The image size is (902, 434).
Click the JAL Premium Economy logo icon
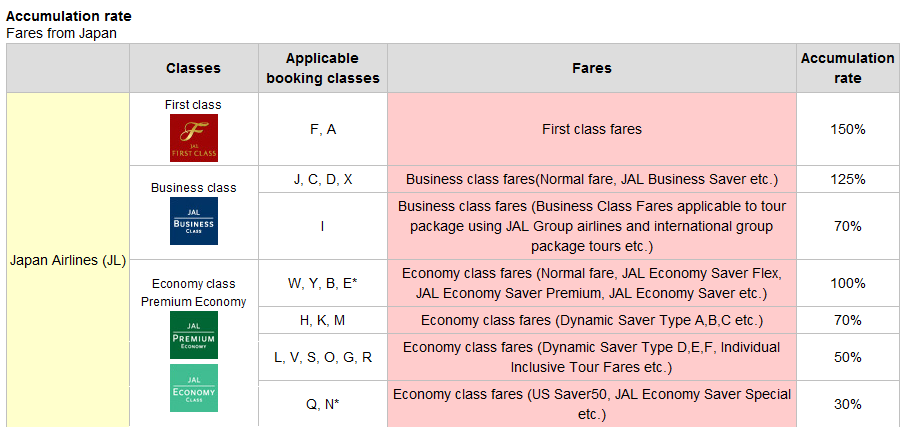click(x=194, y=335)
